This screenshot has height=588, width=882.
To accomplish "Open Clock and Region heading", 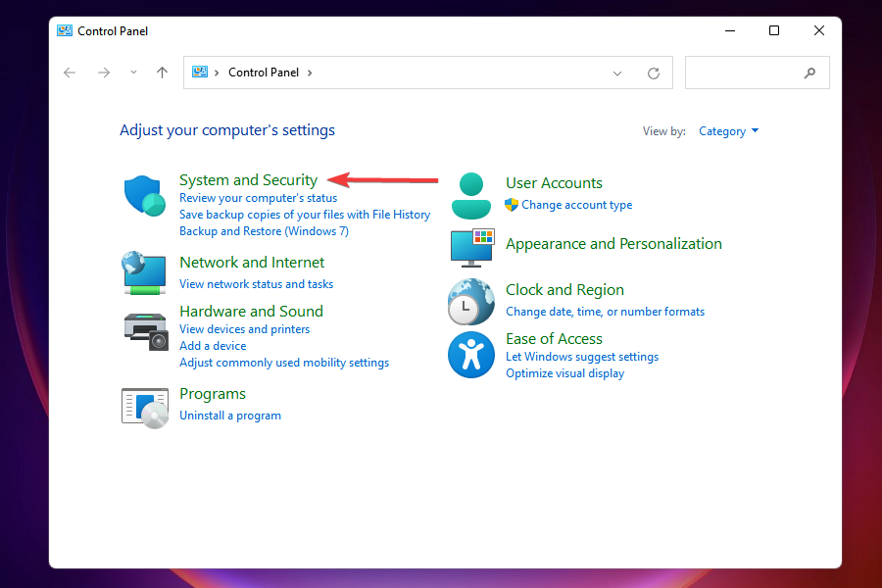I will tap(564, 290).
